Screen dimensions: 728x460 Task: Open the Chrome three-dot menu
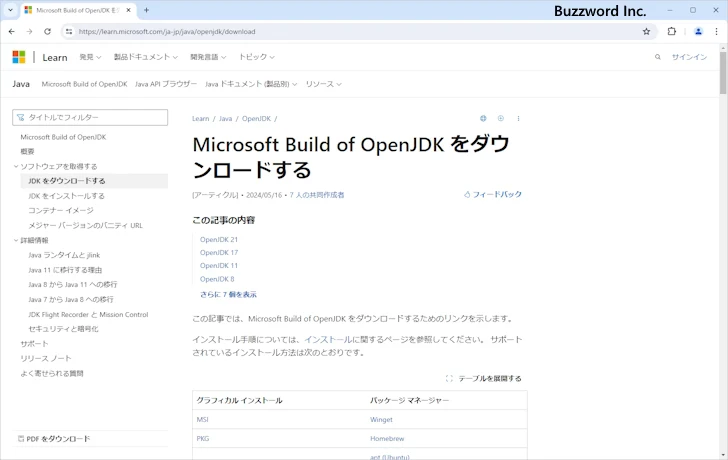click(716, 32)
